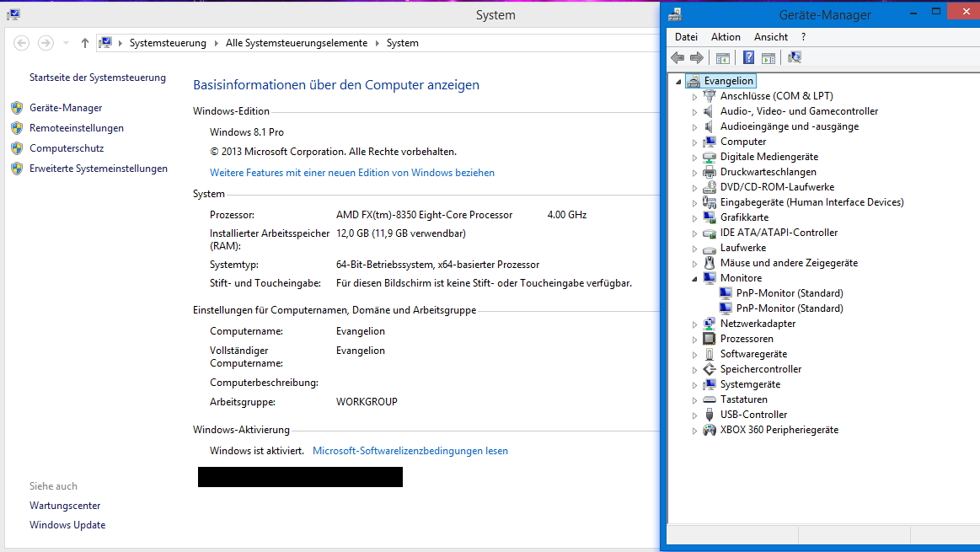Click the shield icon beside Computerschutz
Screen dimensions: 980x552
[x=17, y=148]
